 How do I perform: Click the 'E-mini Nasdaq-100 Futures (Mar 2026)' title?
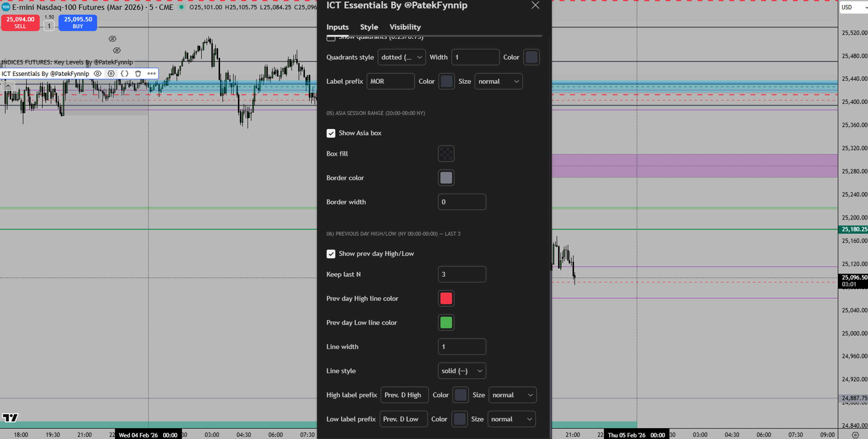coord(78,7)
